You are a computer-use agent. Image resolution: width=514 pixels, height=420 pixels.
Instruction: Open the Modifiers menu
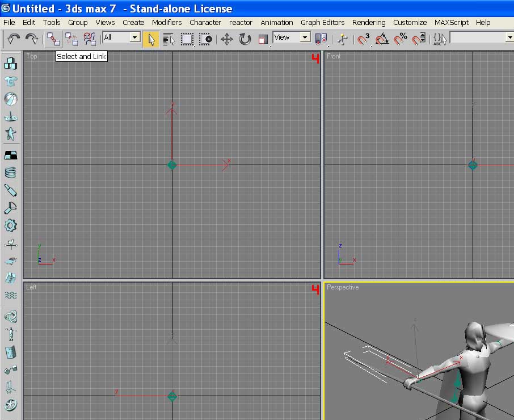(x=167, y=22)
